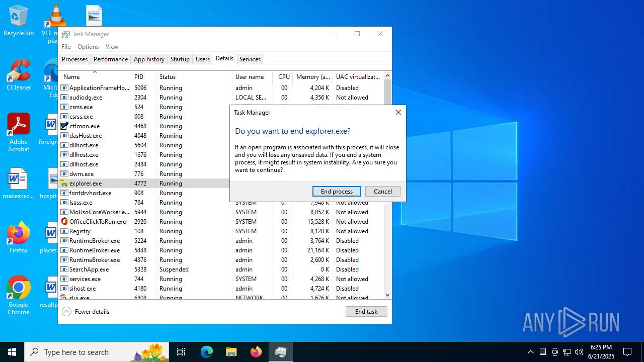
Task: Select the services.exe process row
Action: coord(221,279)
